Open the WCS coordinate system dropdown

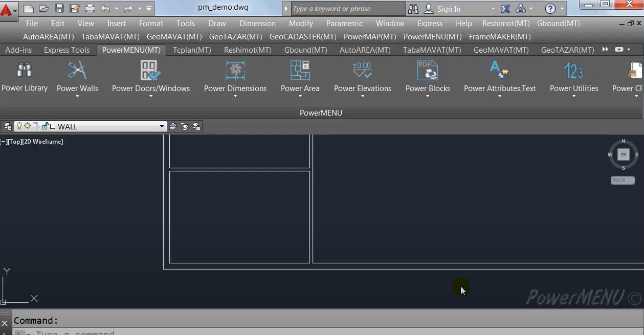[x=623, y=180]
